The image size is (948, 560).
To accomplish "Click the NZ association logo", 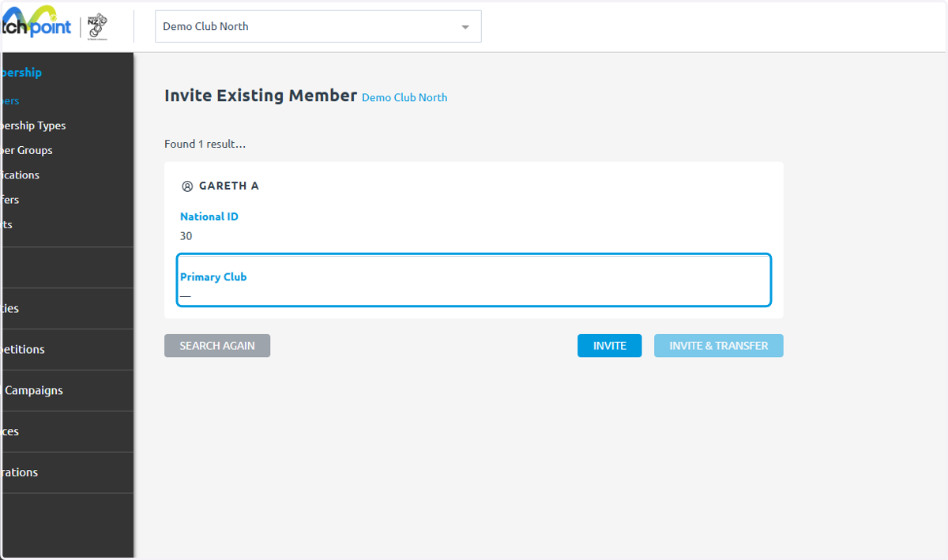I will (97, 26).
